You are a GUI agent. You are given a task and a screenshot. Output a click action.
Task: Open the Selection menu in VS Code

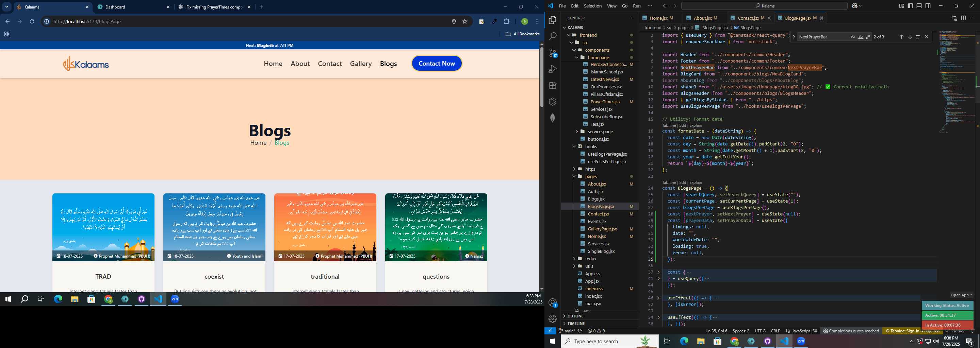[x=593, y=6]
